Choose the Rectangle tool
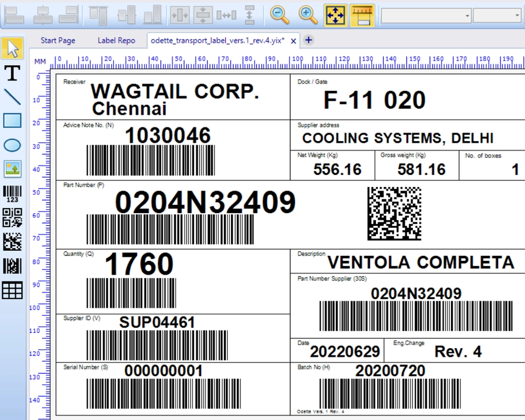 pos(12,121)
